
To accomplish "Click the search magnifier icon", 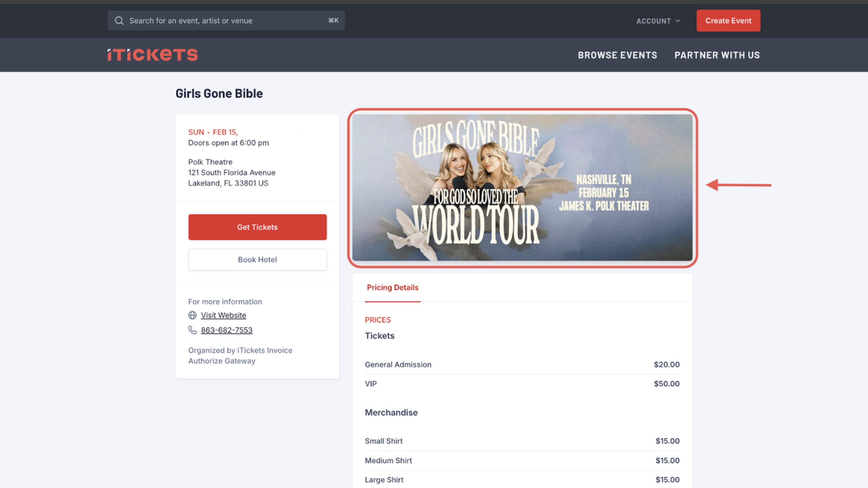I will (x=119, y=21).
